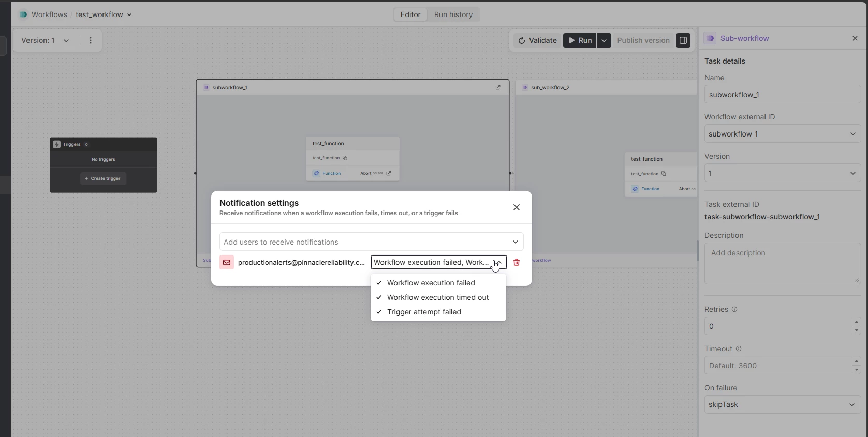Open the On failure skipTask dropdown

782,404
